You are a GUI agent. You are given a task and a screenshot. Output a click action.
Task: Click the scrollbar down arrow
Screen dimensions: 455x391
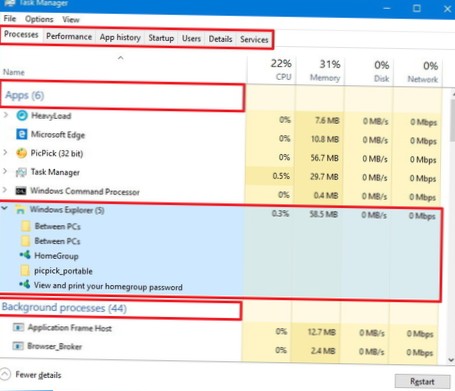pos(451,360)
